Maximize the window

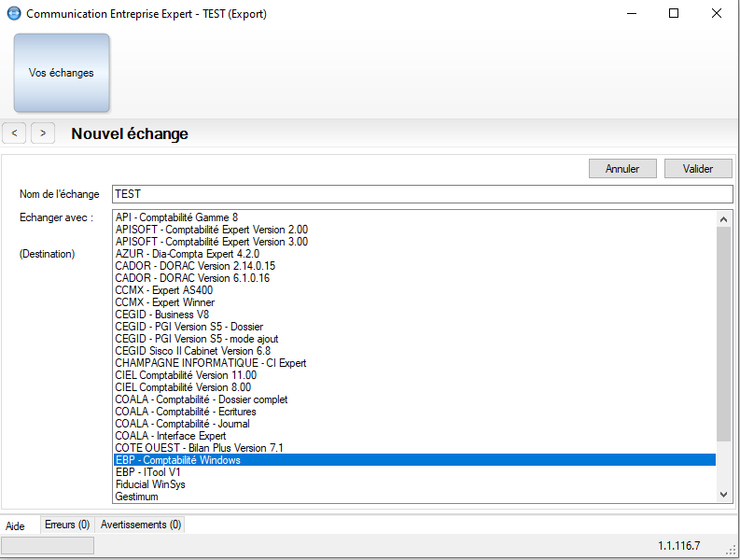pyautogui.click(x=674, y=14)
